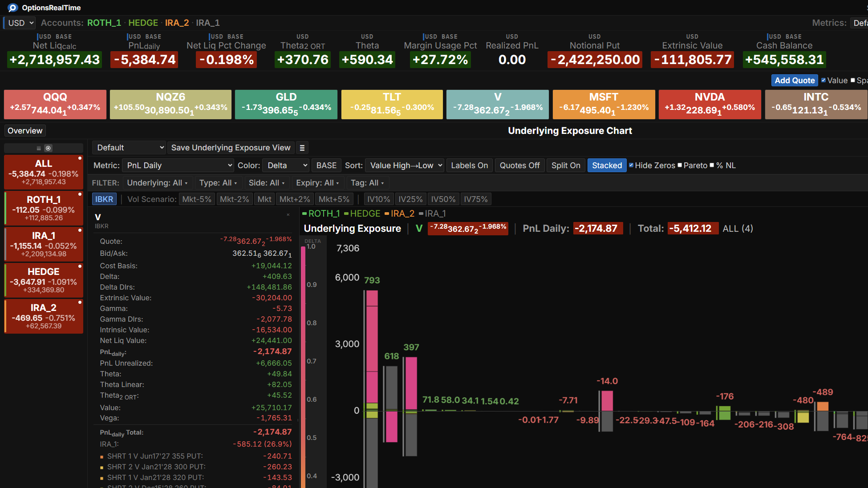Toggle the white dot on ROTH_1 card

click(80, 194)
